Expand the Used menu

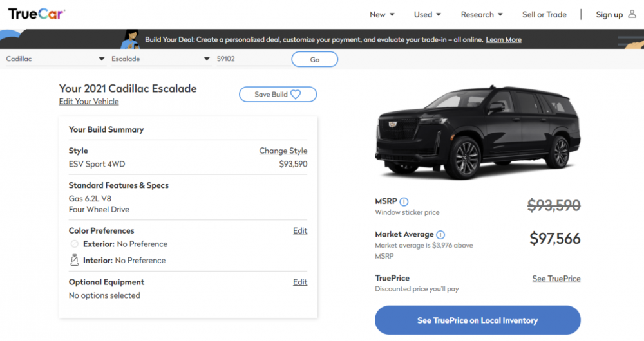pos(428,14)
